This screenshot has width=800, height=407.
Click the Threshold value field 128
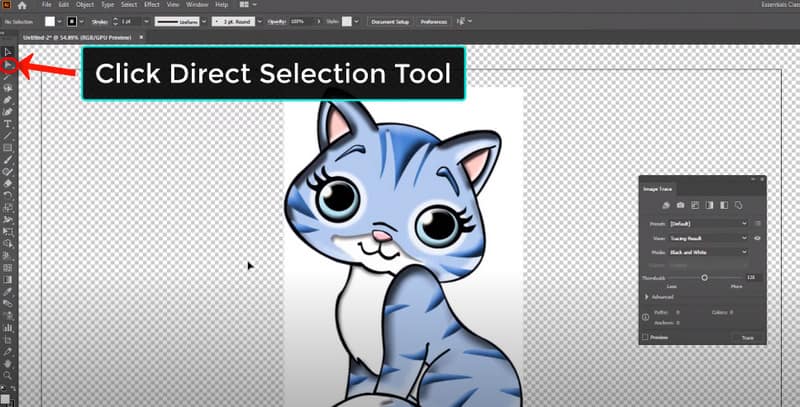pos(753,277)
